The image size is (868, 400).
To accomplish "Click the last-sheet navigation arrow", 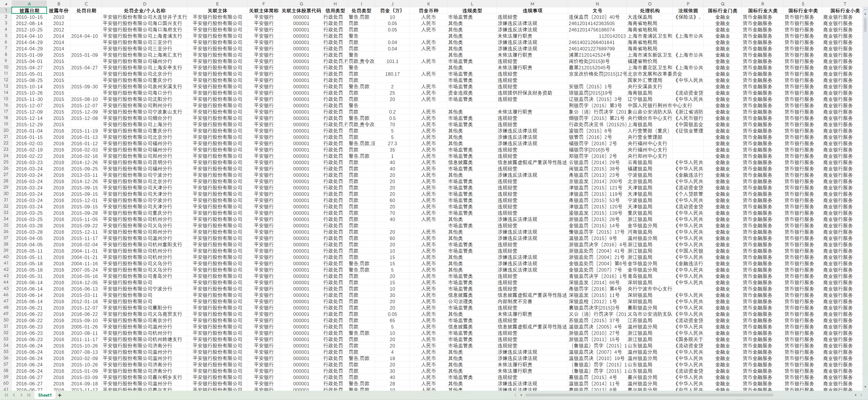I will [x=28, y=395].
